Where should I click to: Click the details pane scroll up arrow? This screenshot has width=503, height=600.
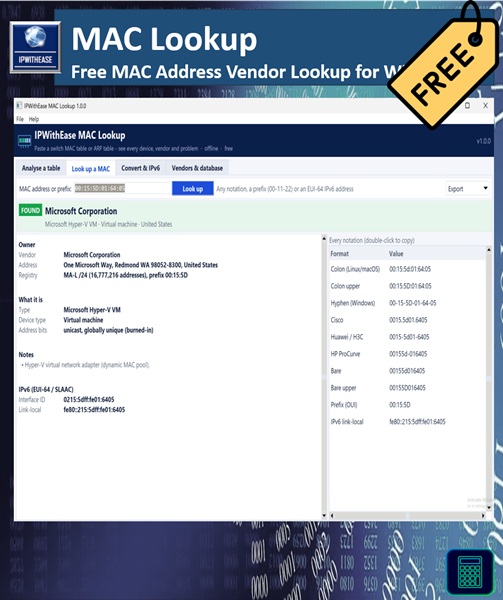[x=324, y=238]
